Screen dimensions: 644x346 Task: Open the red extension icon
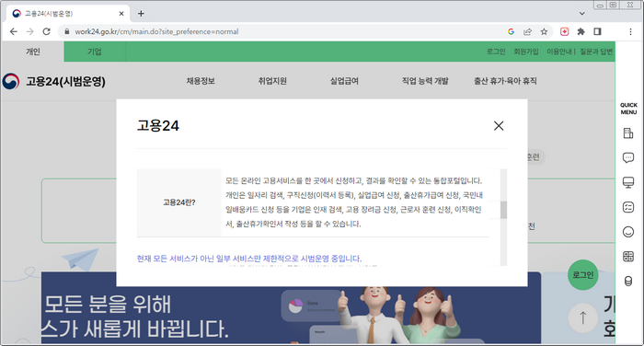click(x=565, y=31)
